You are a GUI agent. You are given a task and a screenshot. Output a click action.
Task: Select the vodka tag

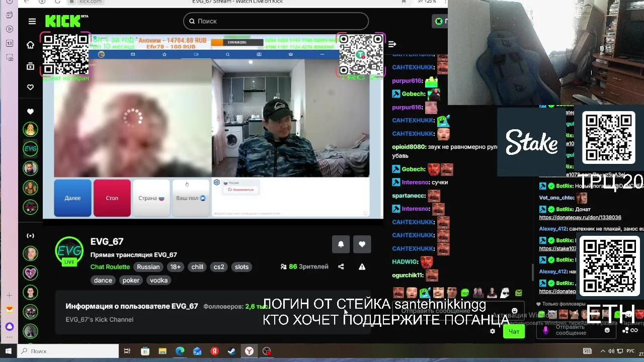pos(158,281)
